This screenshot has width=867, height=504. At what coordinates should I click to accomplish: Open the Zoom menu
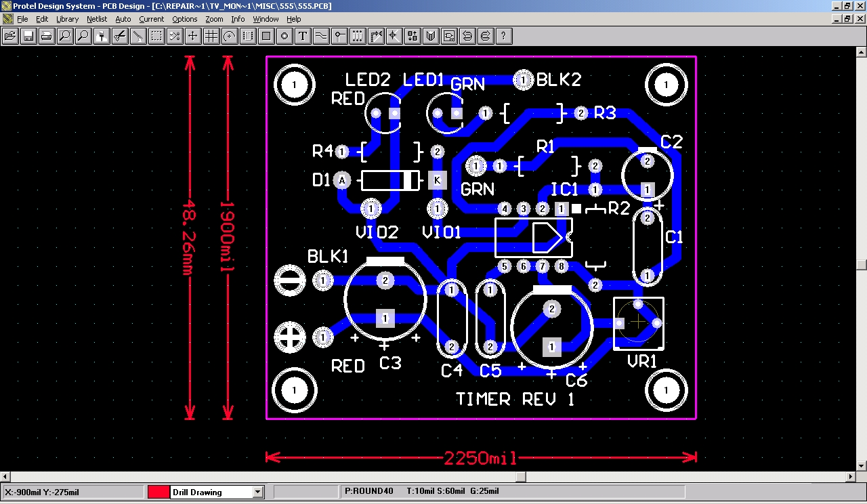coord(214,19)
